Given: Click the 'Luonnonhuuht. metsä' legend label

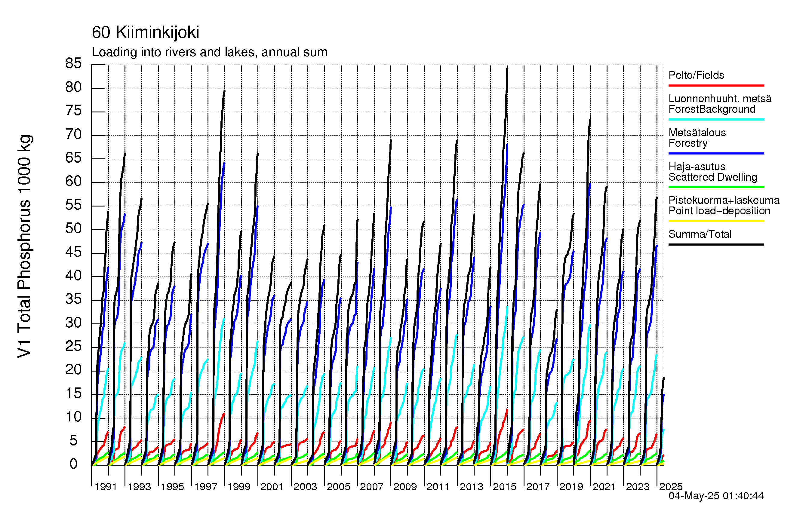Looking at the screenshot, I should pos(720,99).
